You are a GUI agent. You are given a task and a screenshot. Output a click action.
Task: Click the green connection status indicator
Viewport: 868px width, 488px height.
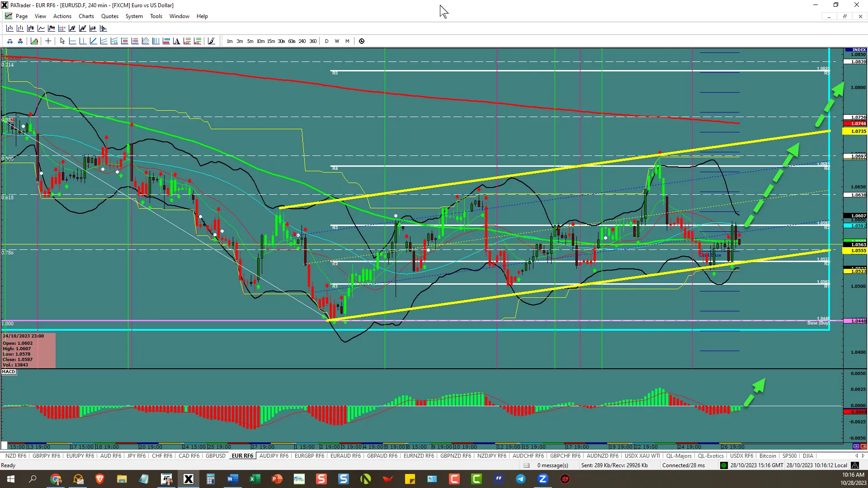[x=724, y=465]
